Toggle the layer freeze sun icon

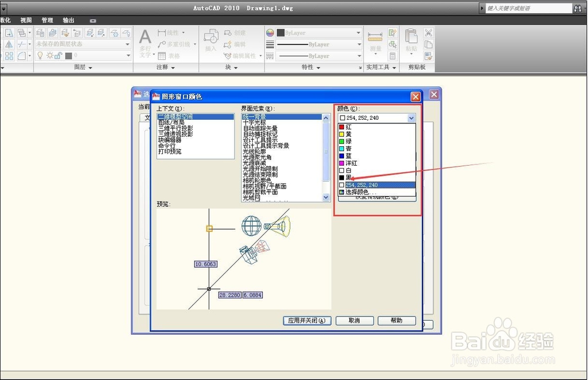pos(50,55)
